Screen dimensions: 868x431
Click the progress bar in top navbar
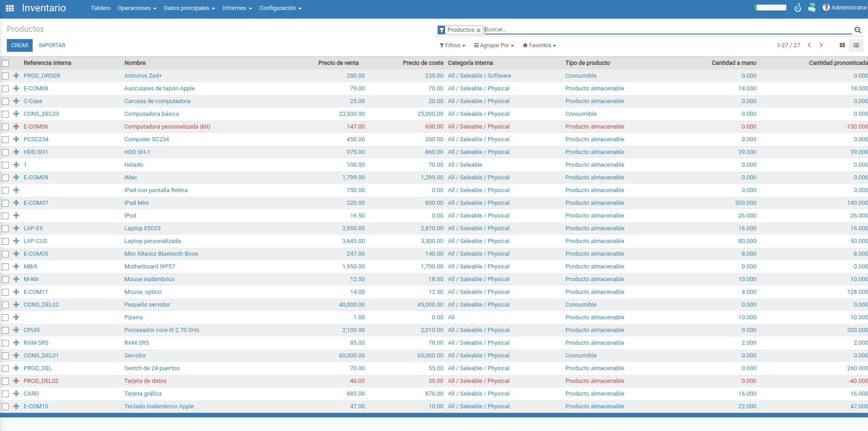click(770, 8)
